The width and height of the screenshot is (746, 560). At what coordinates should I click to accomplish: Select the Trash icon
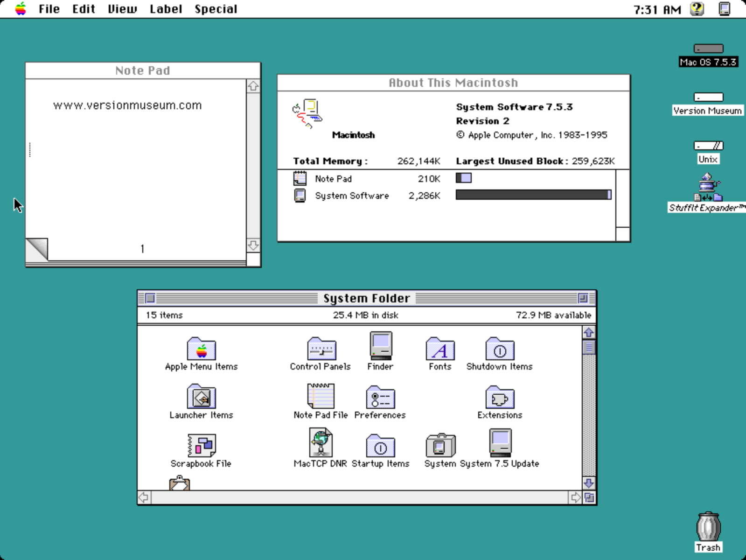click(x=708, y=526)
